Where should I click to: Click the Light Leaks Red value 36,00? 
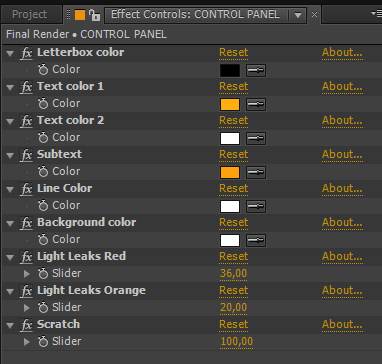(234, 274)
